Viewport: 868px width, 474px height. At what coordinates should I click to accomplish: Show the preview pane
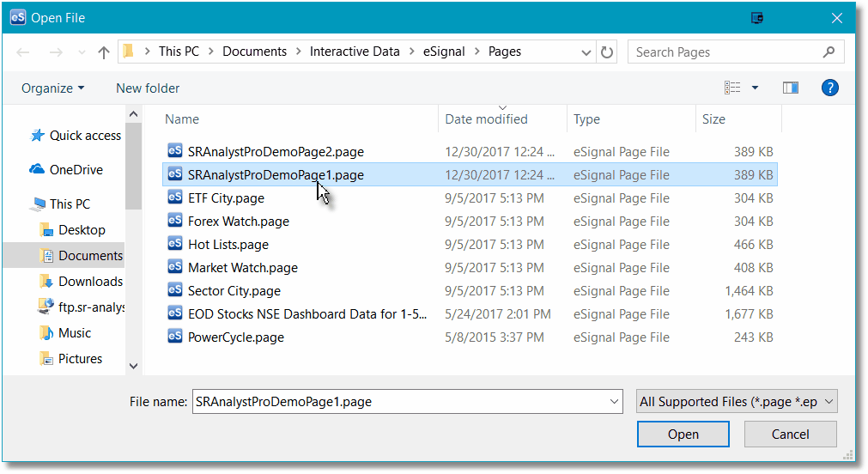(x=791, y=88)
